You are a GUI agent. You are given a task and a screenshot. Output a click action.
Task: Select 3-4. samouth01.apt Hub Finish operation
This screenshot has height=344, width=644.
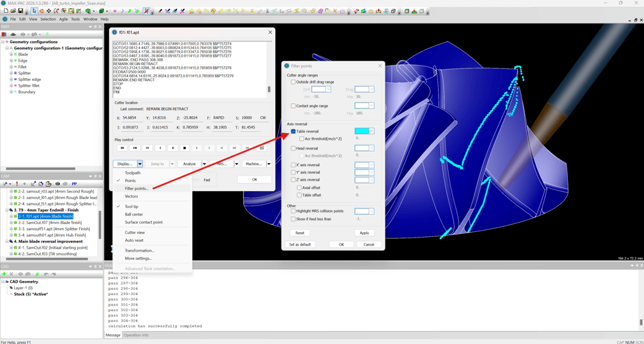(x=52, y=235)
